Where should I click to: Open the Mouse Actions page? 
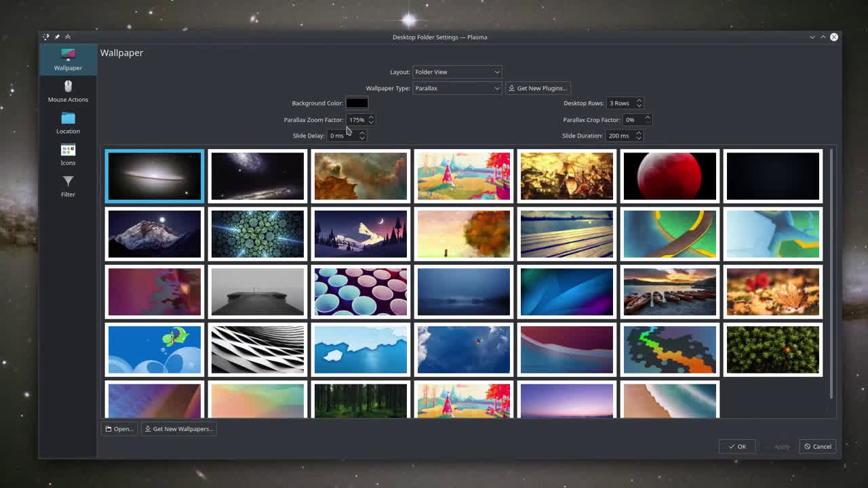(x=68, y=91)
